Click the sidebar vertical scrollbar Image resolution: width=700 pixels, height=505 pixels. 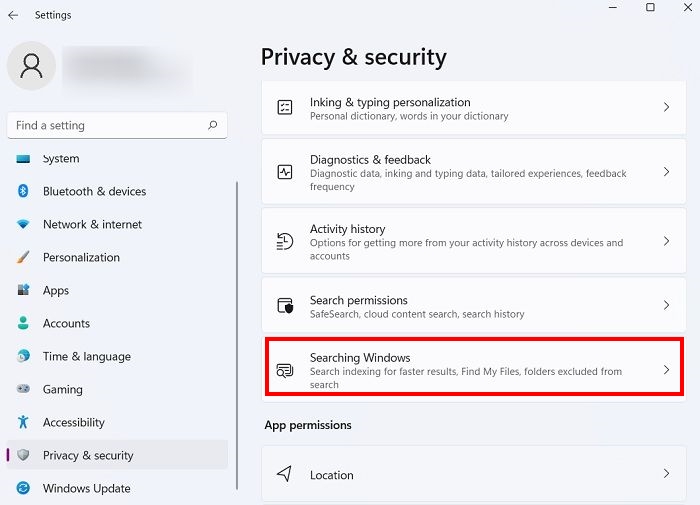(x=237, y=336)
